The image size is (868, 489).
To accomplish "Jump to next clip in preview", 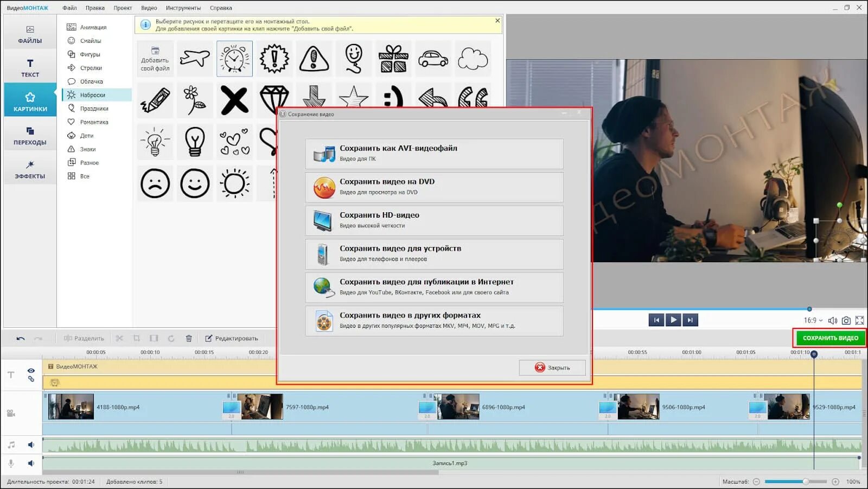I will coord(690,320).
